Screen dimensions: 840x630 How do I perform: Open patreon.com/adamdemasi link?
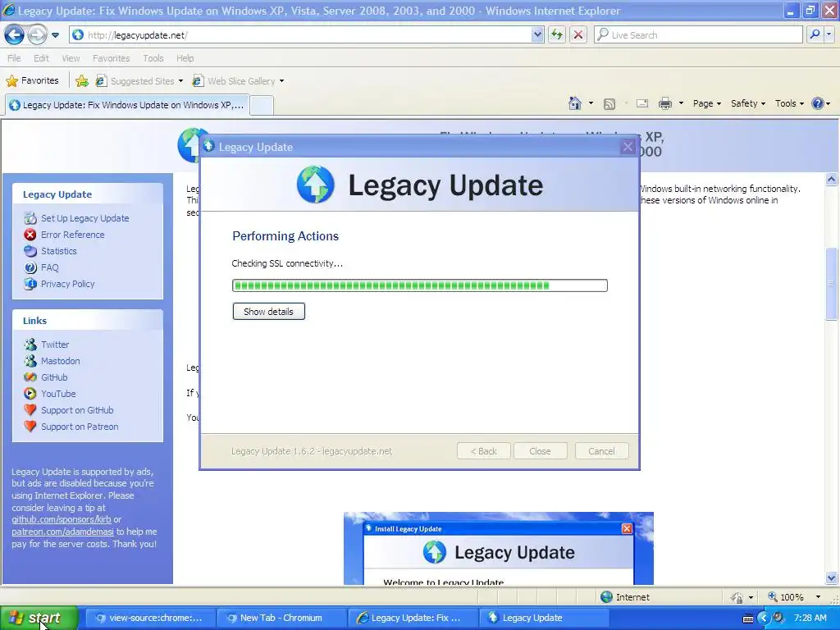(x=62, y=532)
